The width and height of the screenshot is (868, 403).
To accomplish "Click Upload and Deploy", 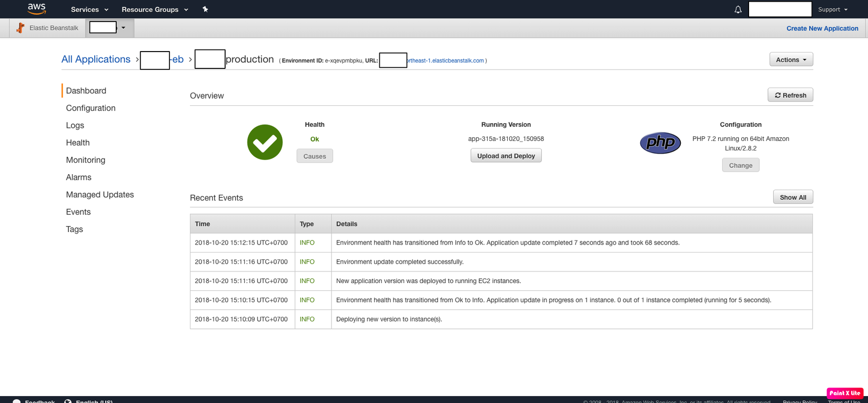I will (506, 156).
